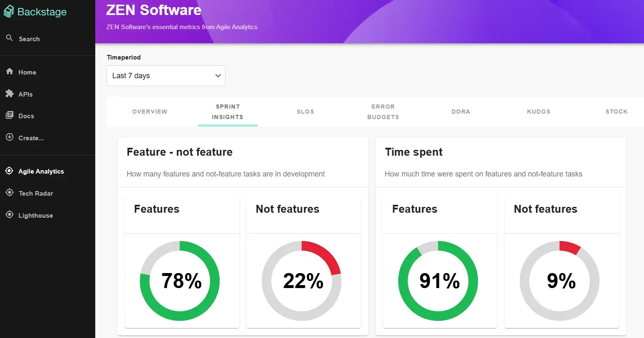Viewport: 644px width, 338px height.
Task: Select the Sprint Insights tab
Action: pyautogui.click(x=228, y=112)
